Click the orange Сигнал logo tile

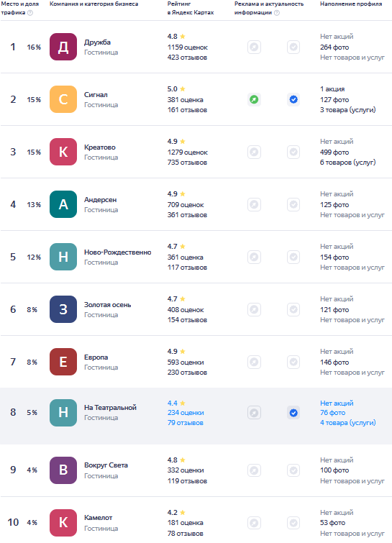[63, 99]
